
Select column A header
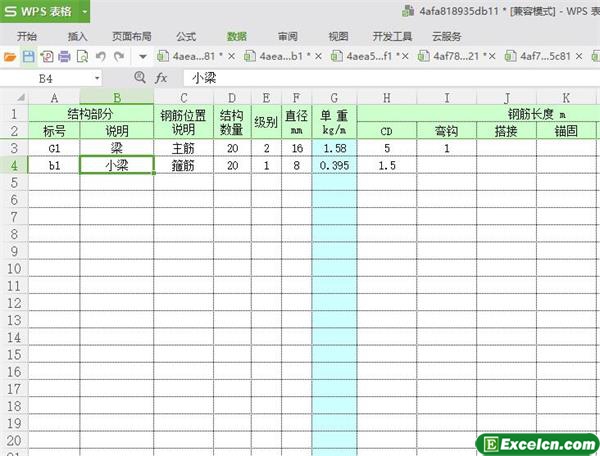point(54,98)
